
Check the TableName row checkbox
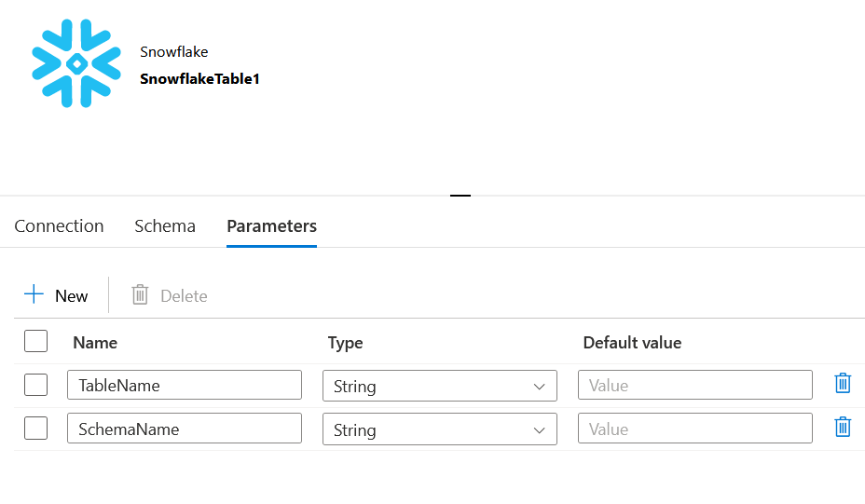[36, 385]
